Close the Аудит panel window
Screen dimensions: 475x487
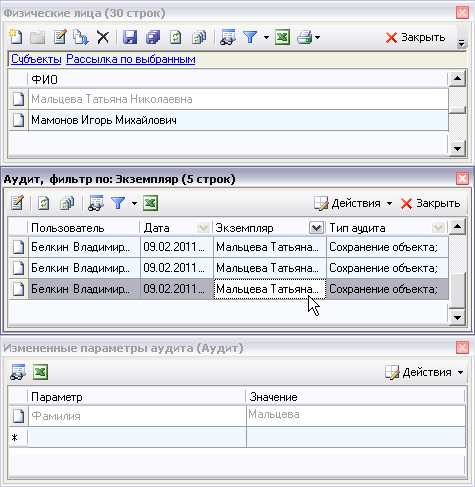point(462,179)
